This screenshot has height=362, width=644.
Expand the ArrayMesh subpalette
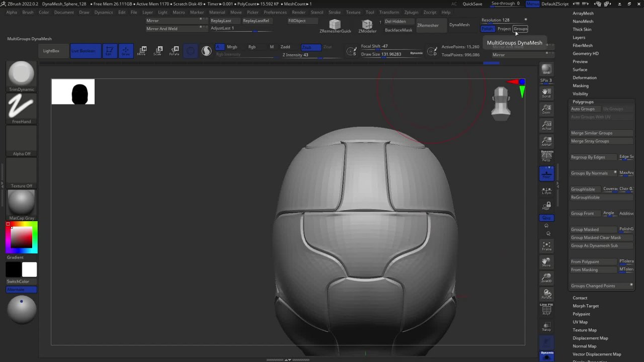pyautogui.click(x=583, y=13)
